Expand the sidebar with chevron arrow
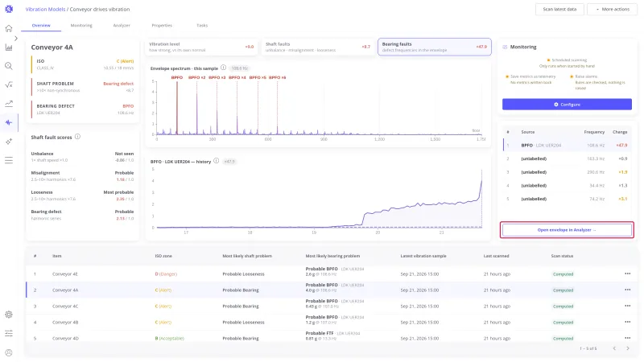 16,38
